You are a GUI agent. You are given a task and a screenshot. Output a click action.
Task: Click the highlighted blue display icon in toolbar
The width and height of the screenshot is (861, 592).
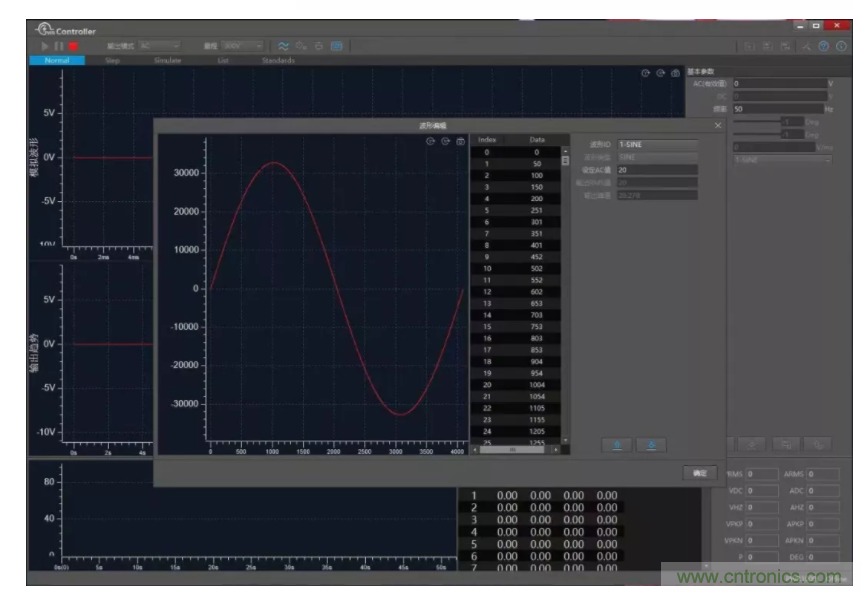(x=336, y=46)
